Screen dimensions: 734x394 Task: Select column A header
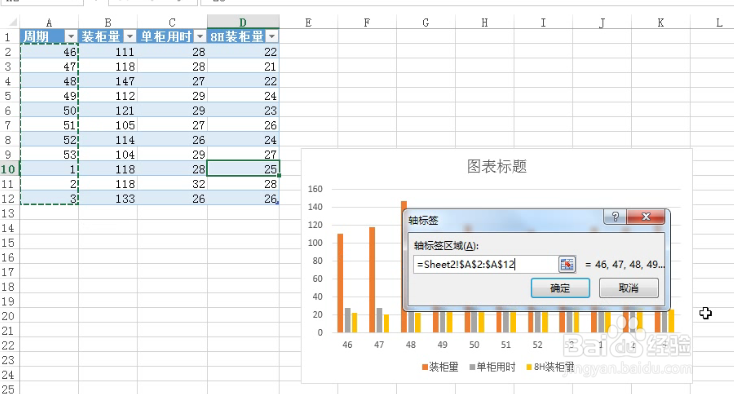click(x=49, y=22)
